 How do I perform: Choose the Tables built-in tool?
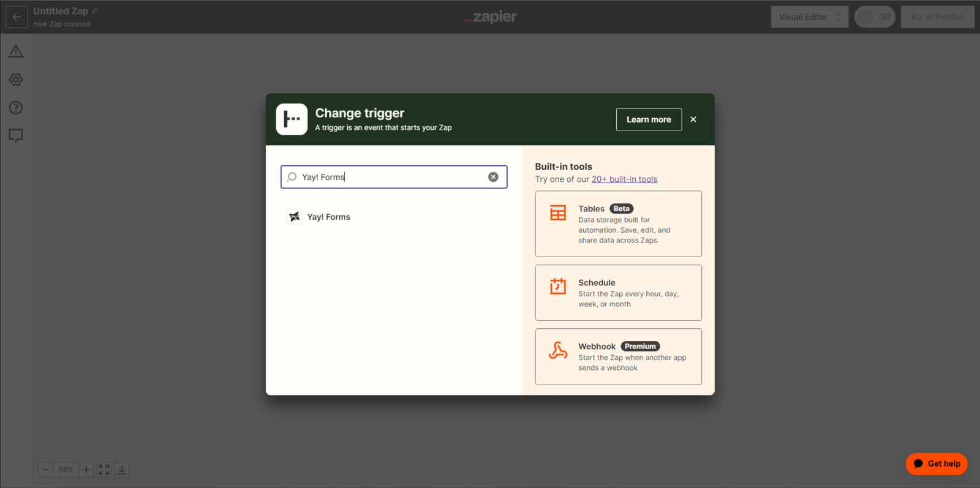click(x=618, y=224)
